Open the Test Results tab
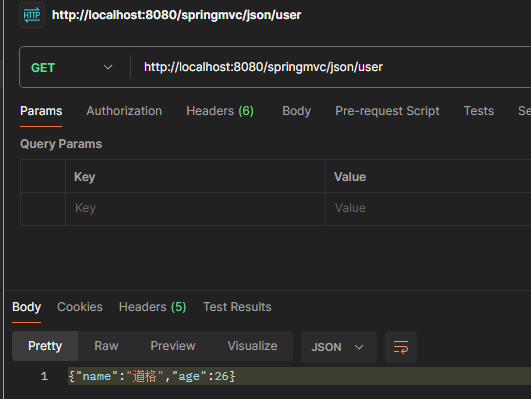Image resolution: width=531 pixels, height=399 pixels. pyautogui.click(x=237, y=307)
